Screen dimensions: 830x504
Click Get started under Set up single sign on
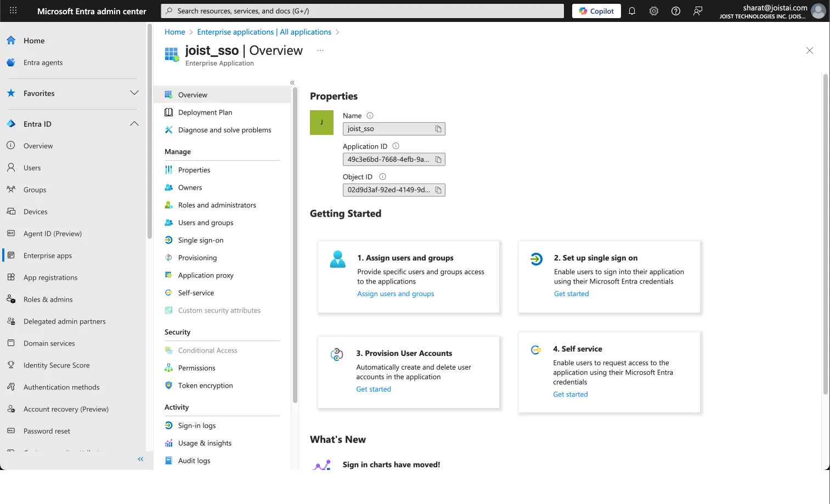pos(571,294)
